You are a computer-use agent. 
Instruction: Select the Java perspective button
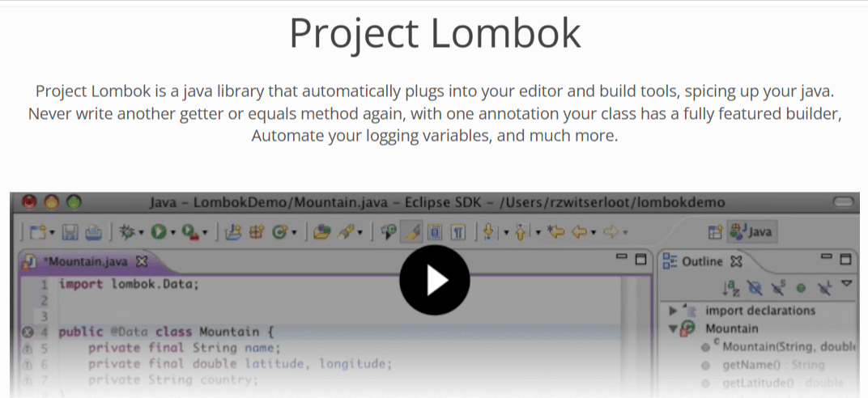pos(751,233)
